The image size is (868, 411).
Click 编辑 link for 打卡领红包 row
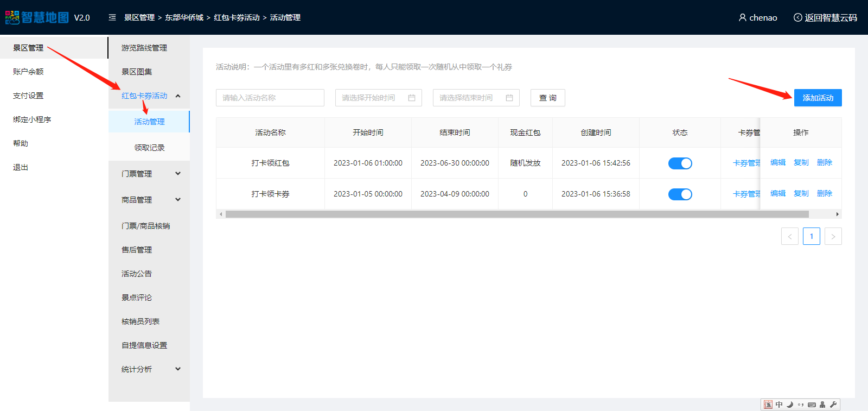pos(777,162)
